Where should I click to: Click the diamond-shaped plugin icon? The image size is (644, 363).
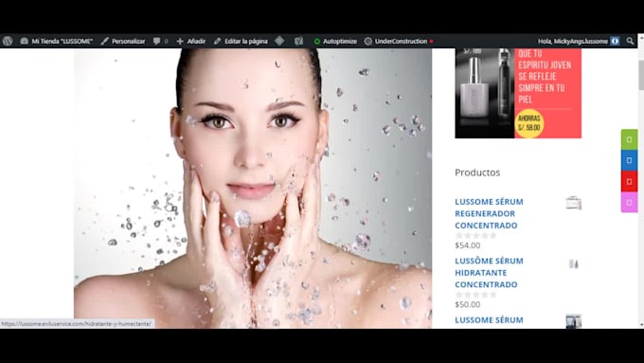point(279,41)
